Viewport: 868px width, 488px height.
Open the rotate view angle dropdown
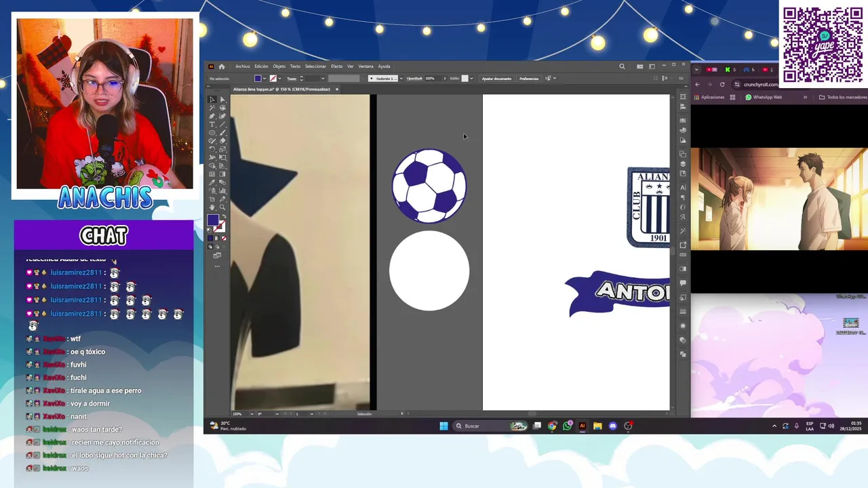(277, 413)
